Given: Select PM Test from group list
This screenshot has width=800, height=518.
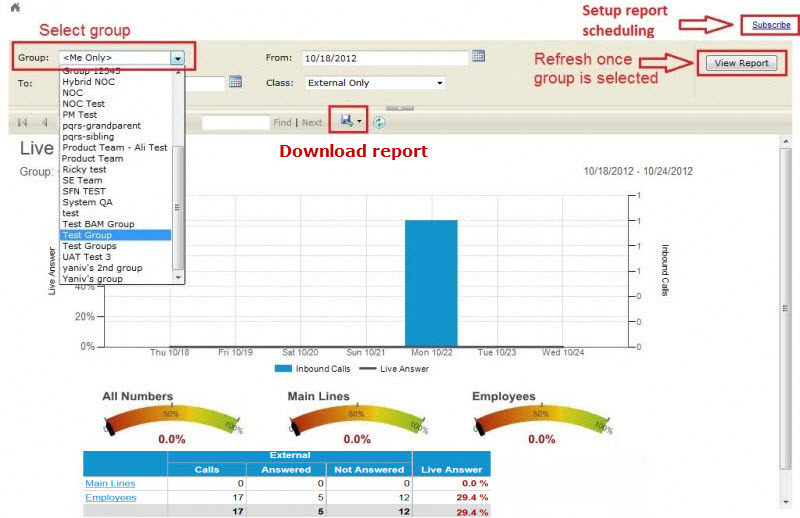Looking at the screenshot, I should pyautogui.click(x=116, y=114).
